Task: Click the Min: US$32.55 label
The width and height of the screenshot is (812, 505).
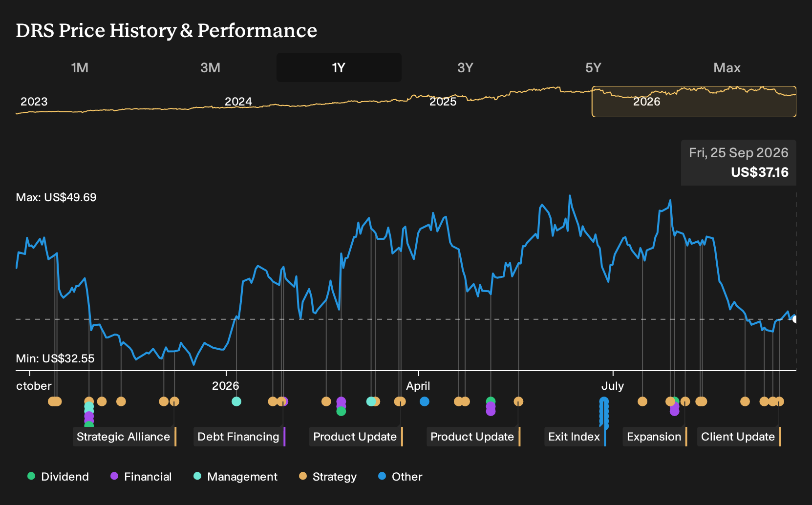Action: pyautogui.click(x=55, y=358)
